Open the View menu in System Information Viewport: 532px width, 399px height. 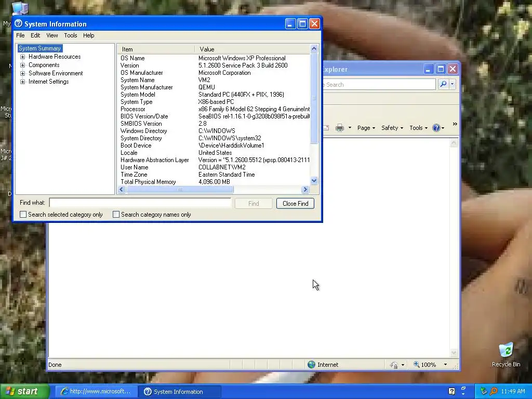pyautogui.click(x=52, y=35)
